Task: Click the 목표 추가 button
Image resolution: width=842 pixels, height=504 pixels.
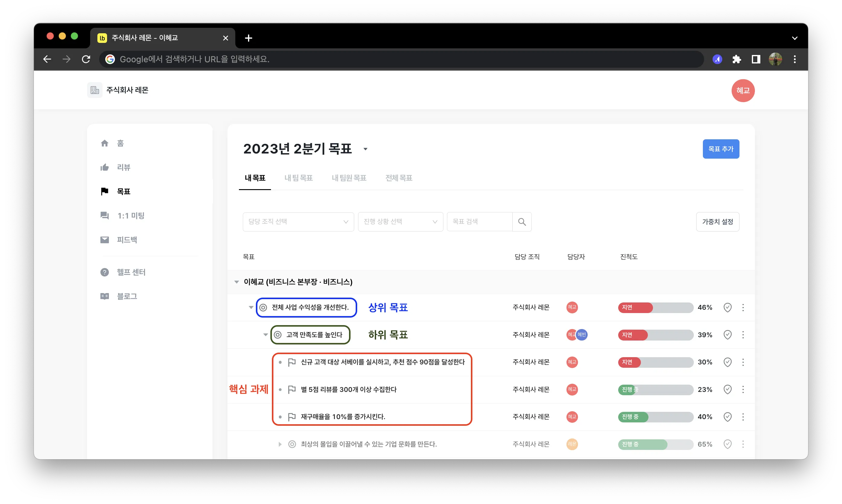Action: click(721, 149)
